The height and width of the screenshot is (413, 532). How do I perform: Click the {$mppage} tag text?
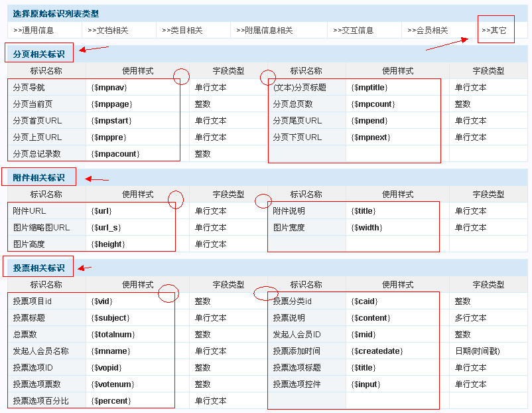111,104
